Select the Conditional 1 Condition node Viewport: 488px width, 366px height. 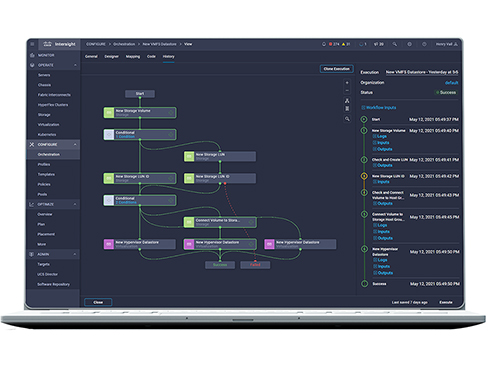point(140,134)
